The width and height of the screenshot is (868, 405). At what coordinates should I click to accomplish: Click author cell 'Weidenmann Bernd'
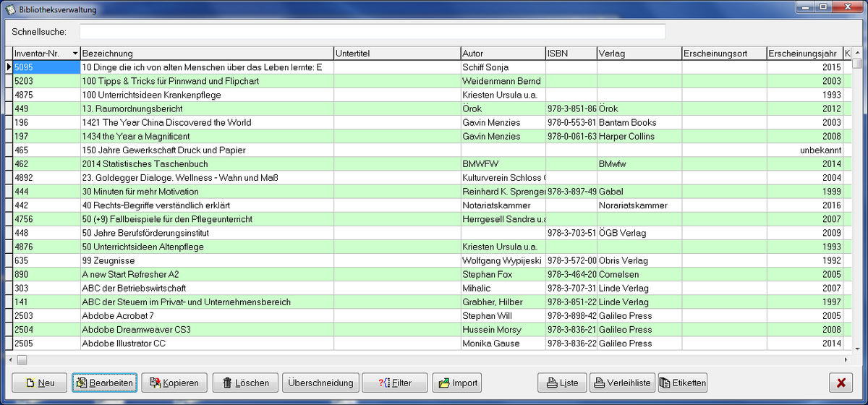[x=503, y=81]
